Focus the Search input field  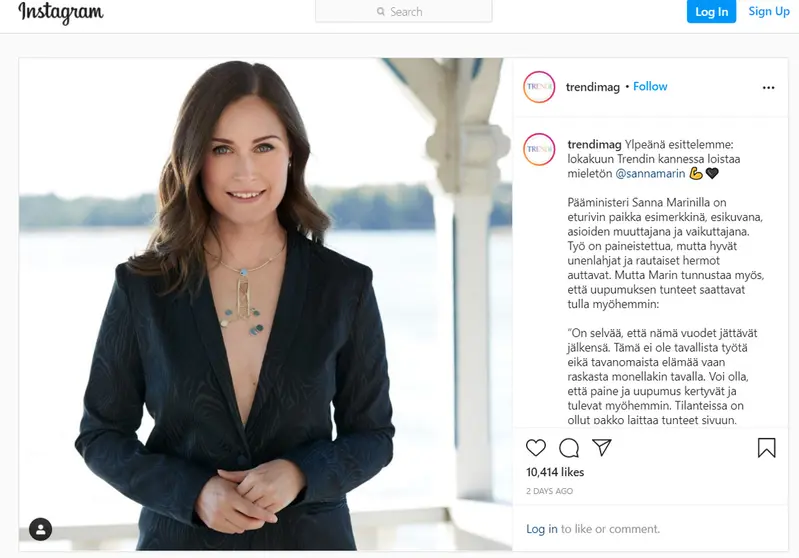(404, 11)
